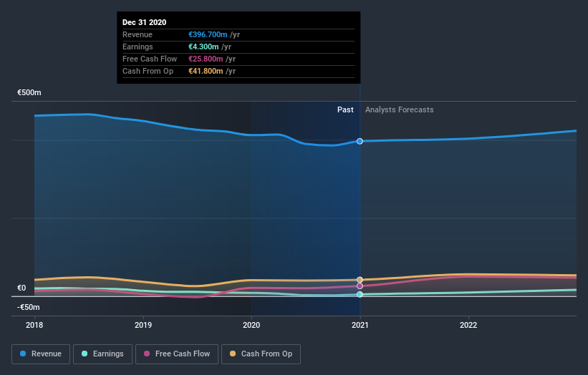The width and height of the screenshot is (588, 375).
Task: Toggle the Earnings legend button
Action: pyautogui.click(x=102, y=354)
